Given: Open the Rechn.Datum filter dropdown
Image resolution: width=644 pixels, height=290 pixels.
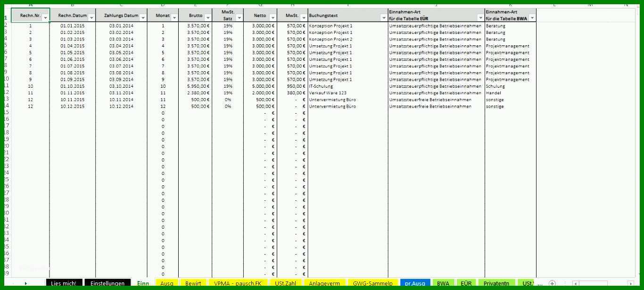Looking at the screenshot, I should coord(91,18).
